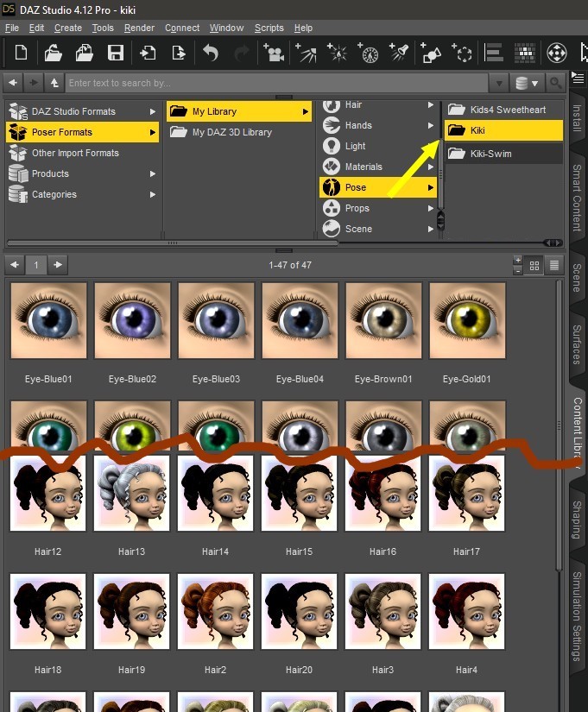Navigate back with the left arrow beside search
The image size is (588, 712).
pyautogui.click(x=13, y=83)
